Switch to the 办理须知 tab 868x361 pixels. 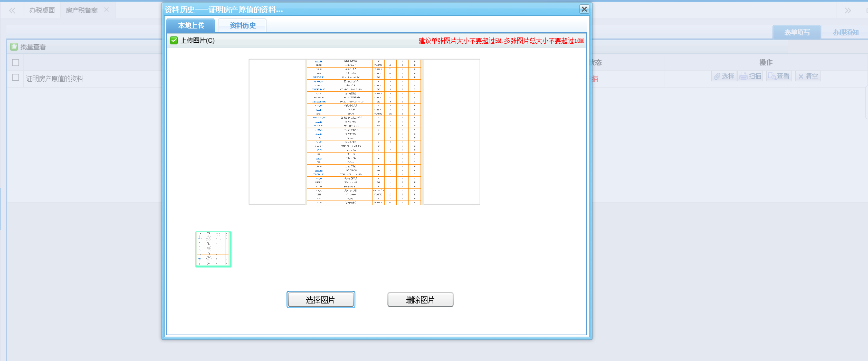pyautogui.click(x=845, y=32)
